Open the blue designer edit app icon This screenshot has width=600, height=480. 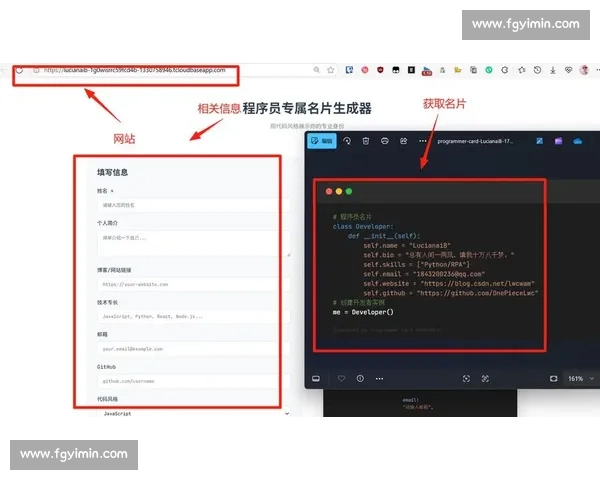point(540,141)
